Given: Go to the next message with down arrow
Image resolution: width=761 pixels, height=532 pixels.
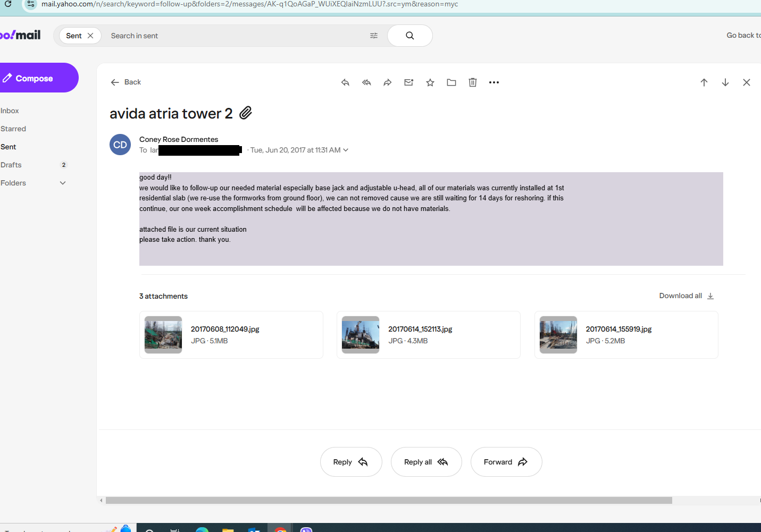Looking at the screenshot, I should [725, 82].
